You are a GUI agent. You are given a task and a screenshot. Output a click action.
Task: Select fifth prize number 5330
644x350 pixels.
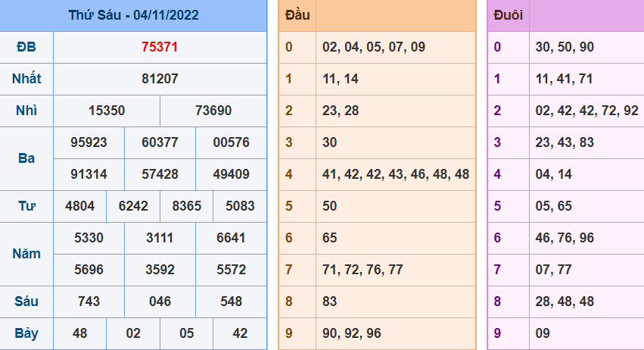point(89,238)
